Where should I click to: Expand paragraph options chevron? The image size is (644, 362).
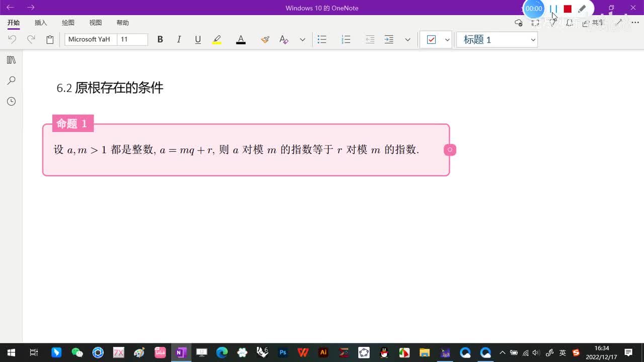tap(408, 40)
